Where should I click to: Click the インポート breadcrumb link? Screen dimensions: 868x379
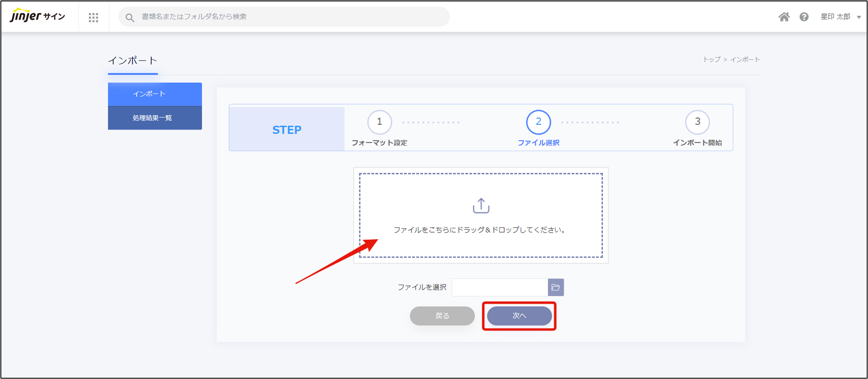click(745, 60)
